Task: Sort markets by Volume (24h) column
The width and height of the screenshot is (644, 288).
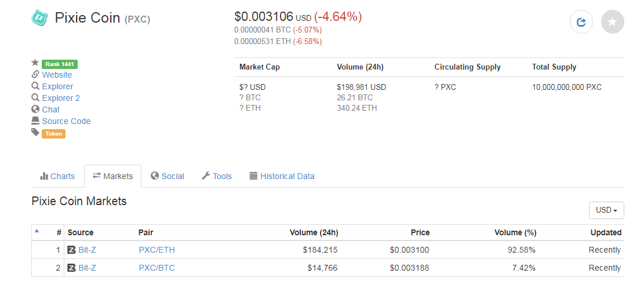Action: point(314,232)
